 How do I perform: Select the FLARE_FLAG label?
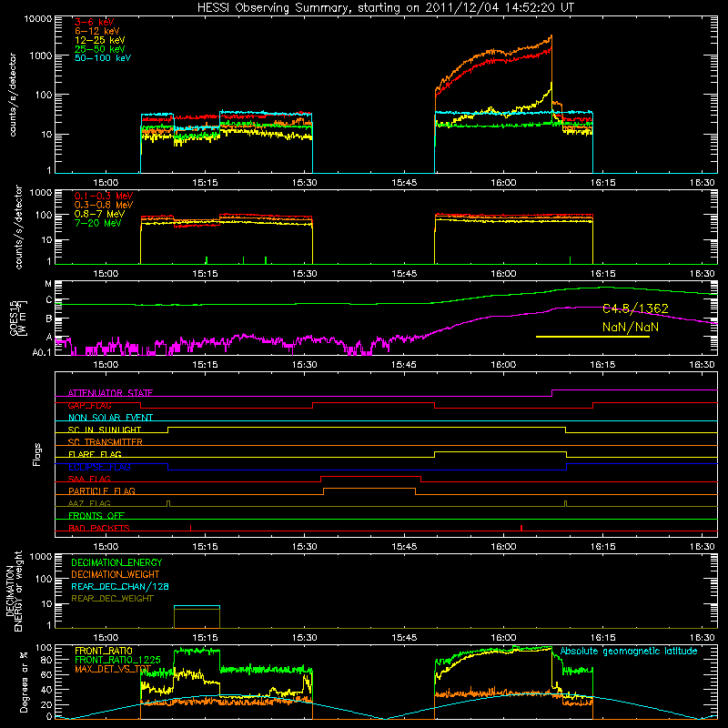tap(95, 454)
